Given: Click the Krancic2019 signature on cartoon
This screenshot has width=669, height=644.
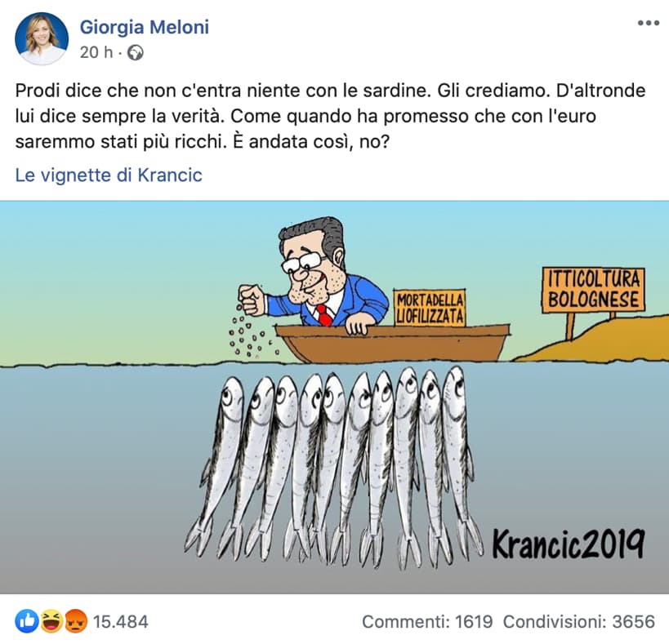Looking at the screenshot, I should 568,544.
